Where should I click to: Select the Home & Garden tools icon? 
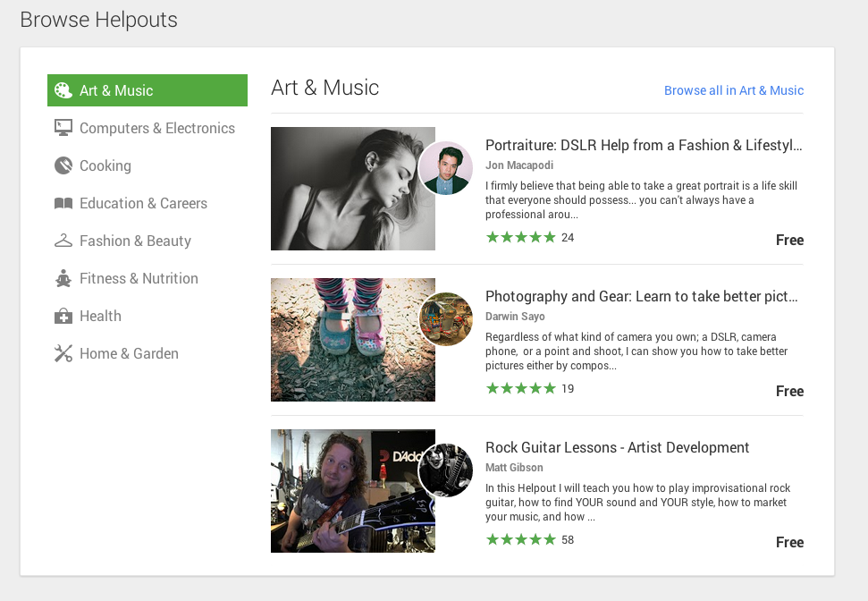(63, 353)
